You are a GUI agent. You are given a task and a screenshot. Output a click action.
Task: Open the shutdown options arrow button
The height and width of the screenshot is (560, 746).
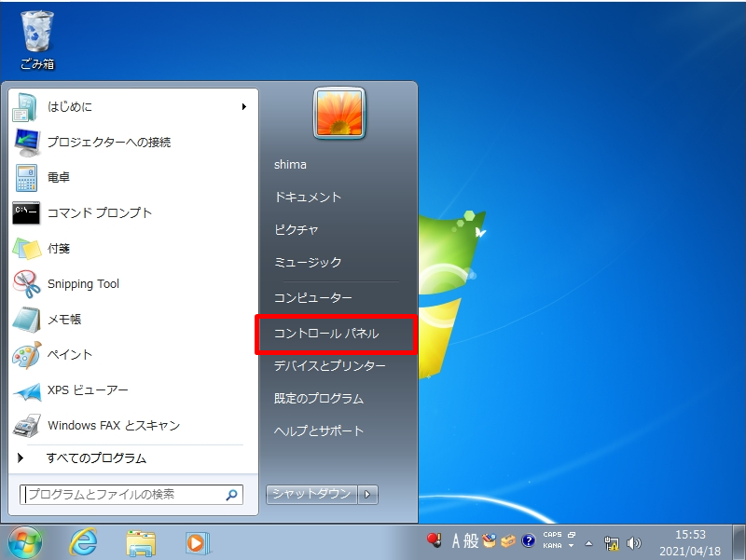click(367, 495)
